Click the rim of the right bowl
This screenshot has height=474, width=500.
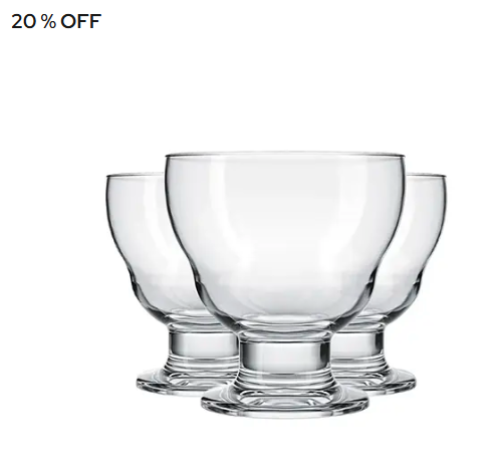coord(426,176)
